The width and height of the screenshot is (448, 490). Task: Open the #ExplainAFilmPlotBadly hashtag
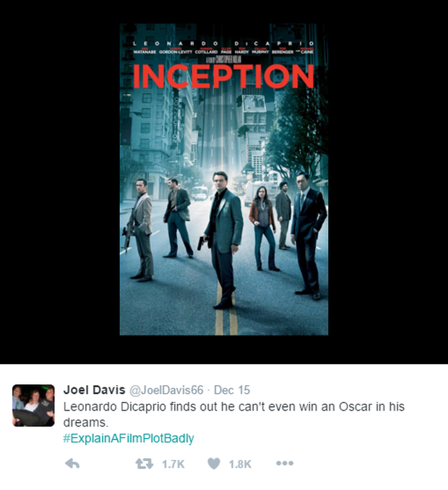tap(129, 438)
